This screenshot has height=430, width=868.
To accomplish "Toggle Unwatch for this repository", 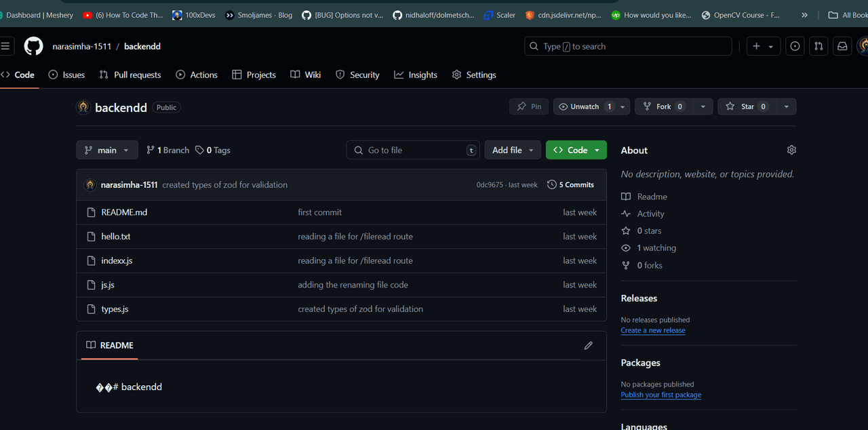I will pyautogui.click(x=585, y=106).
